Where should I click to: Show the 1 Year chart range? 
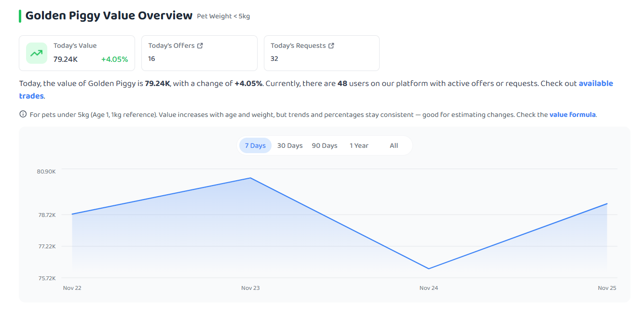pyautogui.click(x=359, y=145)
